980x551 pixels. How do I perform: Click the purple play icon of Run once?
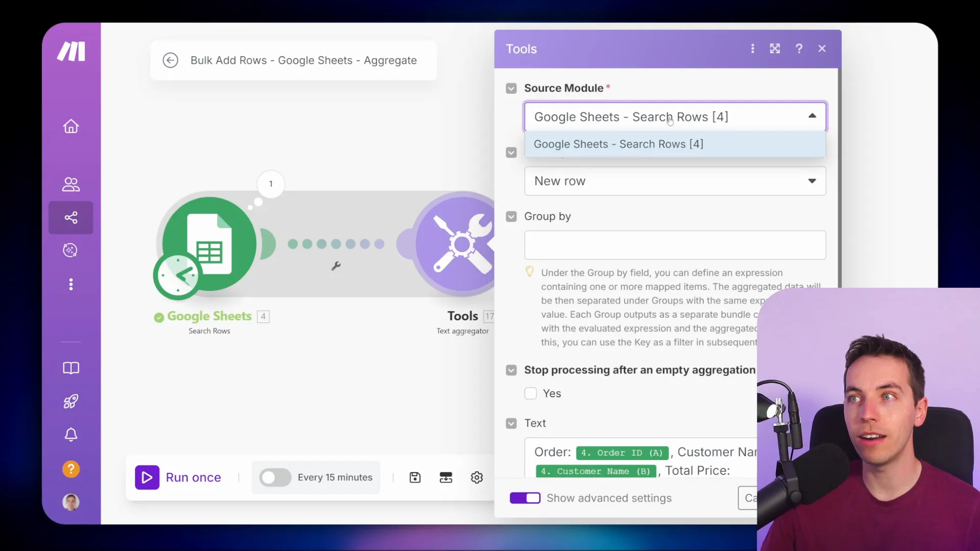(147, 478)
